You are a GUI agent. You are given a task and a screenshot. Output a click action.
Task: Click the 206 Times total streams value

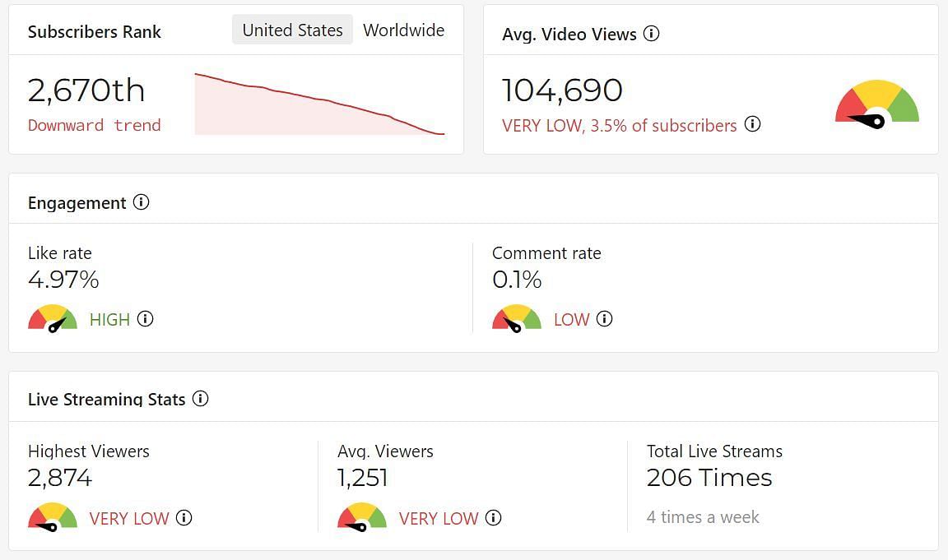[x=709, y=478]
